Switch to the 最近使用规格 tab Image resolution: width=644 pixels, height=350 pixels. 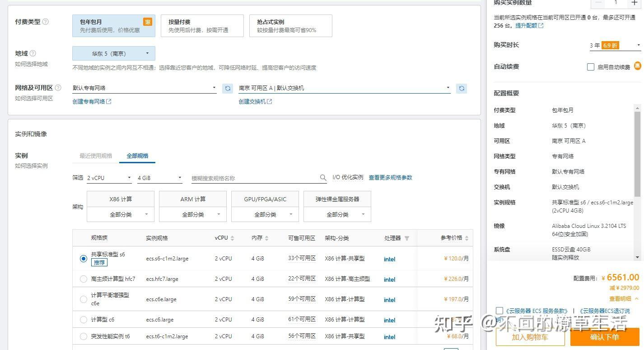96,156
